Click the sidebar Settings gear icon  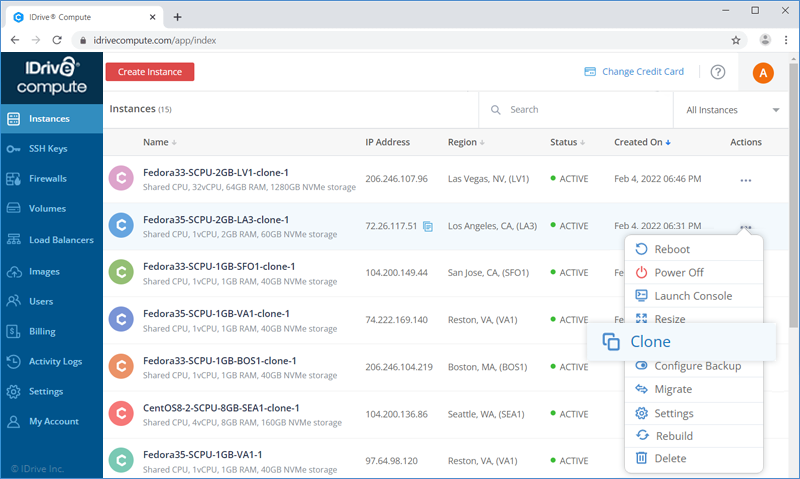(14, 391)
